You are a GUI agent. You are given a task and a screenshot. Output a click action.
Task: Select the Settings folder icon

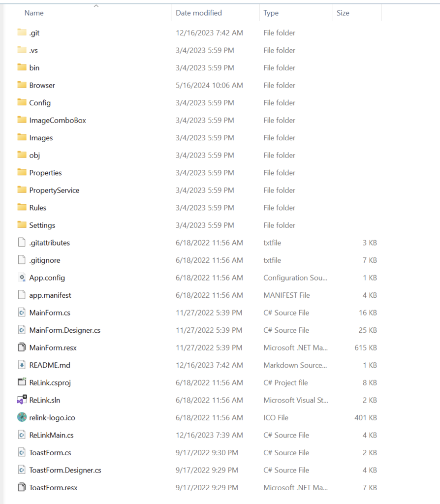[22, 225]
